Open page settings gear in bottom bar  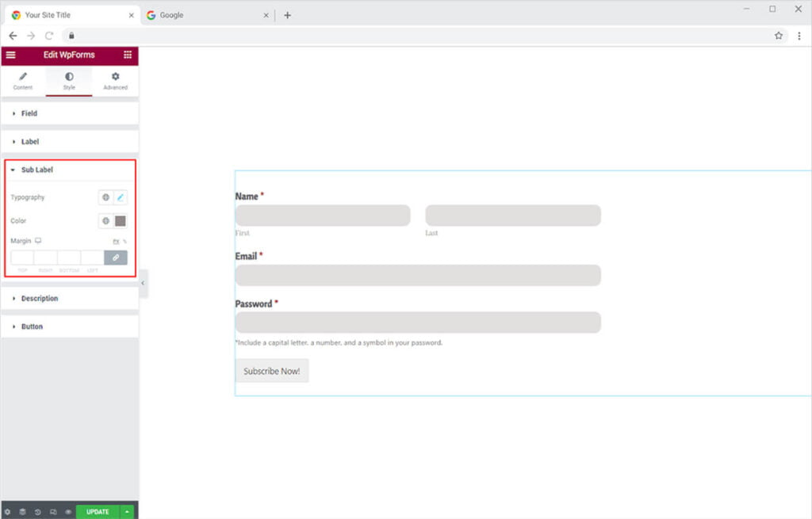8,512
